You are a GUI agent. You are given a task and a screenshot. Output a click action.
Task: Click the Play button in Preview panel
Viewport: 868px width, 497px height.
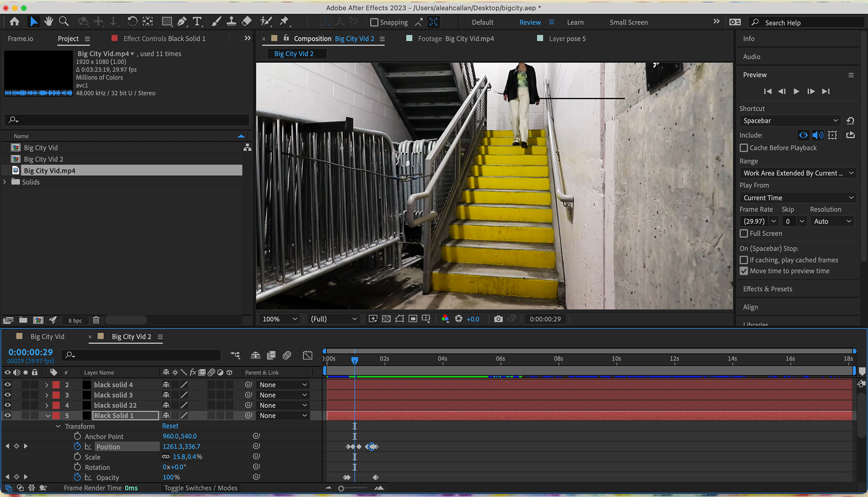[x=797, y=91]
